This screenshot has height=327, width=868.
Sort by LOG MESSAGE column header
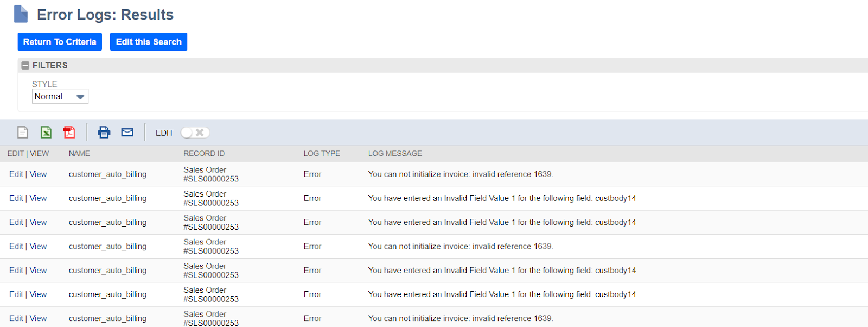coord(395,154)
